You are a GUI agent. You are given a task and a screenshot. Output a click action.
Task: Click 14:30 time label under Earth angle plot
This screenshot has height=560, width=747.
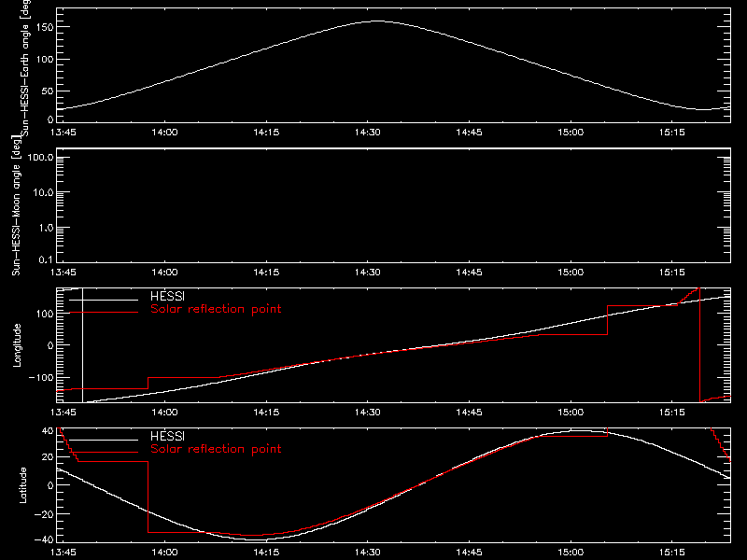point(368,133)
